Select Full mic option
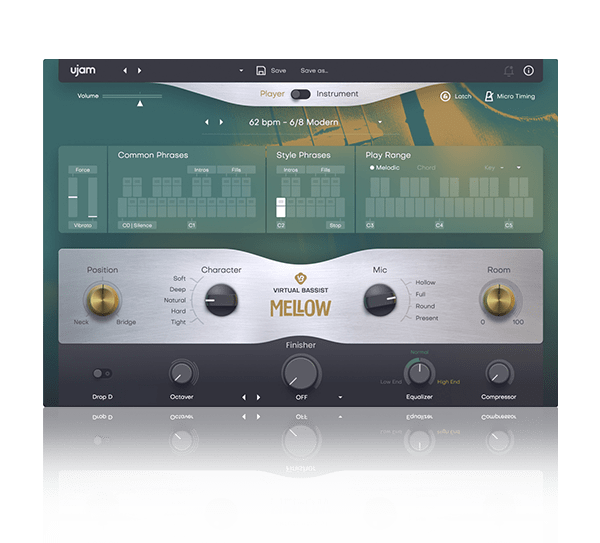 pyautogui.click(x=420, y=294)
